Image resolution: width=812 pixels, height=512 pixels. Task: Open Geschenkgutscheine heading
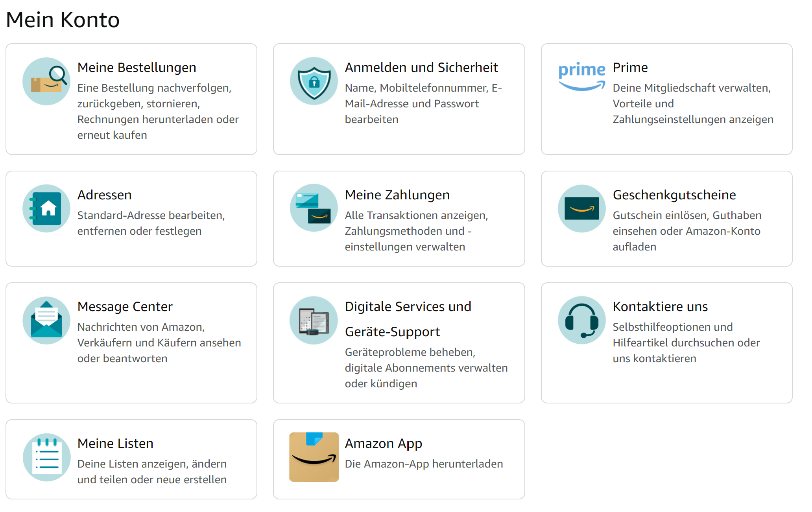click(674, 195)
